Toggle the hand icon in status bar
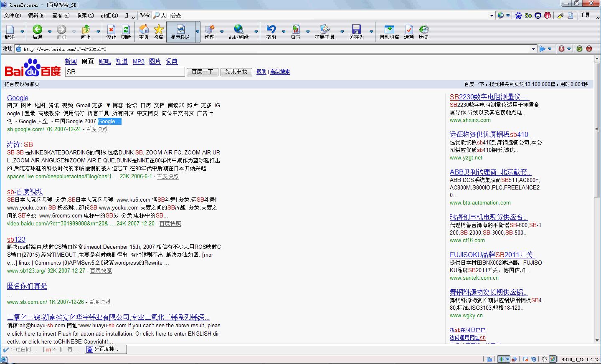601x364 pixels. [544, 359]
